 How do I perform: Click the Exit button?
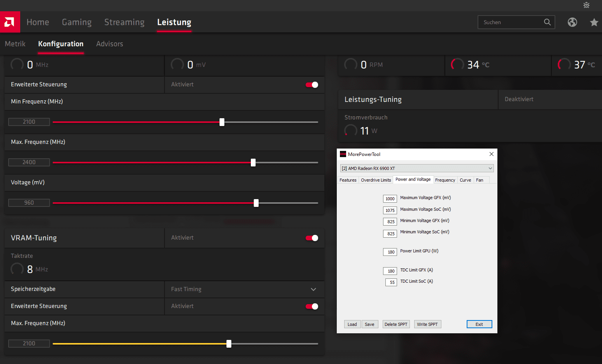point(479,324)
